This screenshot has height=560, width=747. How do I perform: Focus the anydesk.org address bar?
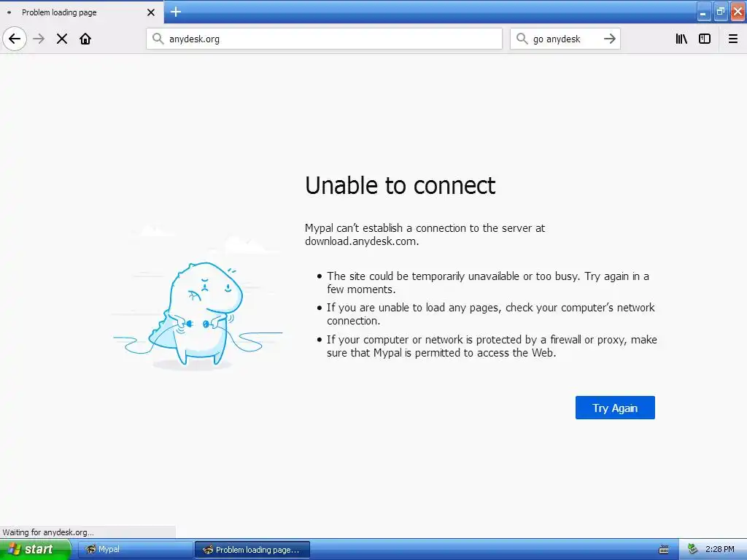(324, 39)
